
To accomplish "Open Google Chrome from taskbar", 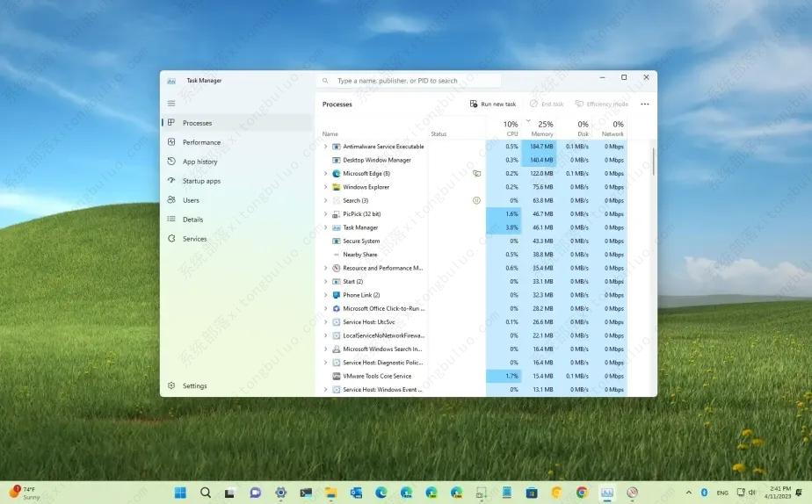I will pos(582,492).
